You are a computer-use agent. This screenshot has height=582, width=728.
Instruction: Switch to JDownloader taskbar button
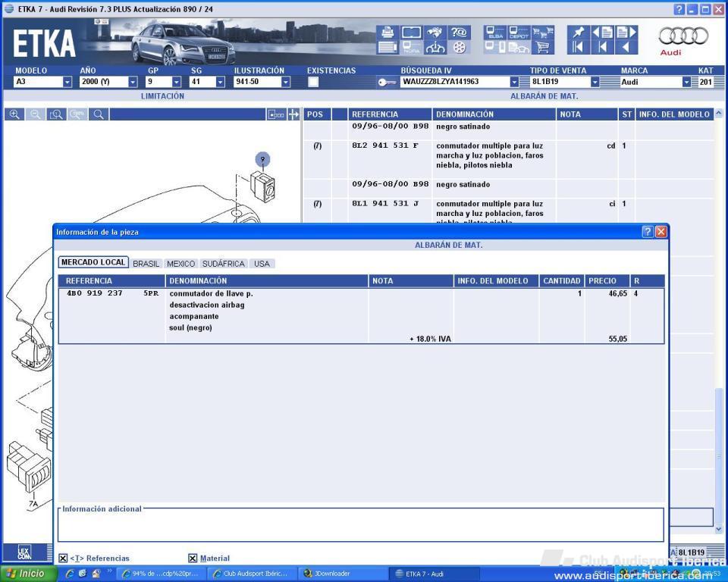click(343, 574)
